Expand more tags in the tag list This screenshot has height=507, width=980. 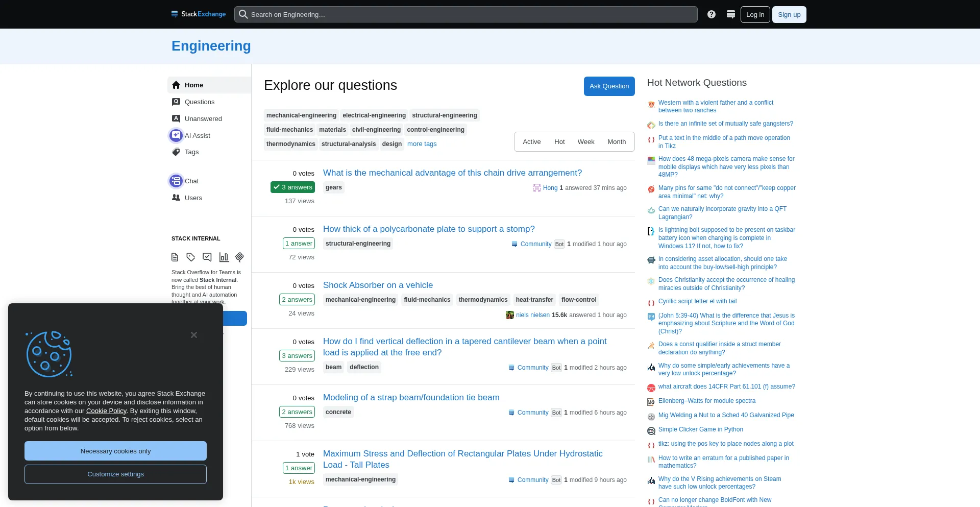[422, 144]
